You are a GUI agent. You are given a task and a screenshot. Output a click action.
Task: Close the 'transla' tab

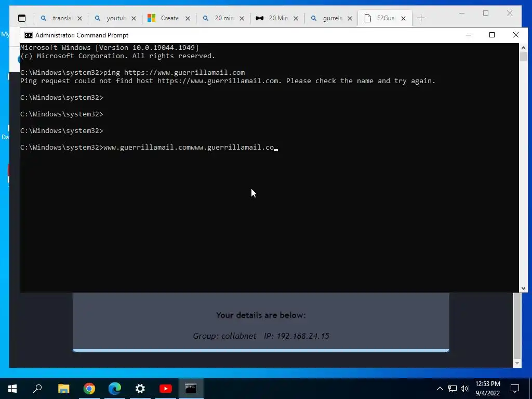(x=79, y=18)
